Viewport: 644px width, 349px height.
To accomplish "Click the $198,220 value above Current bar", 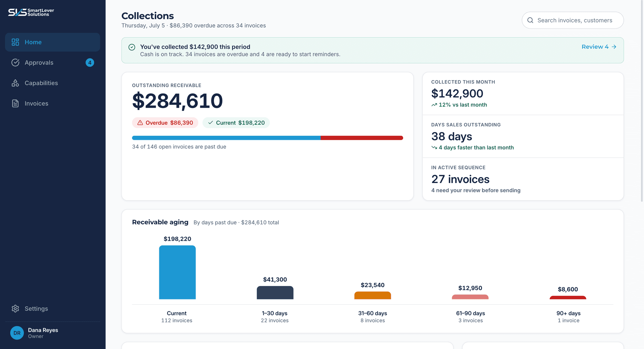I will tap(177, 239).
